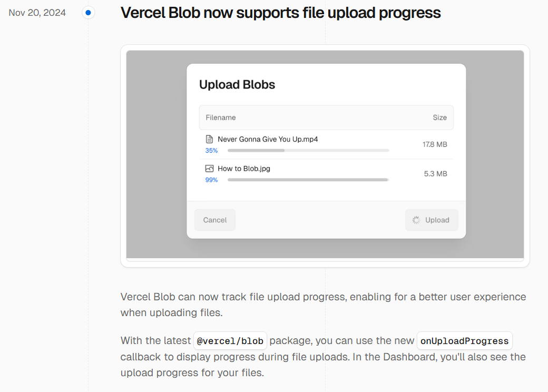The width and height of the screenshot is (548, 392).
Task: Click the 5.3 MB size value
Action: (x=436, y=173)
